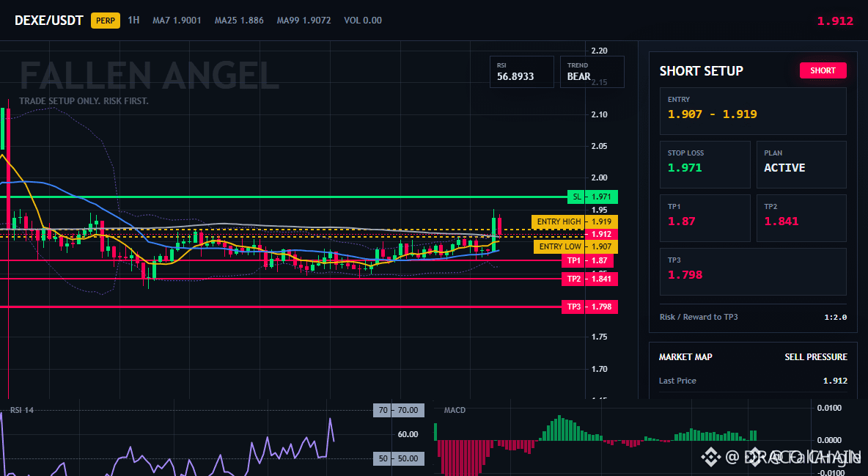Click the MA99 1.9072 indicator label

[304, 21]
